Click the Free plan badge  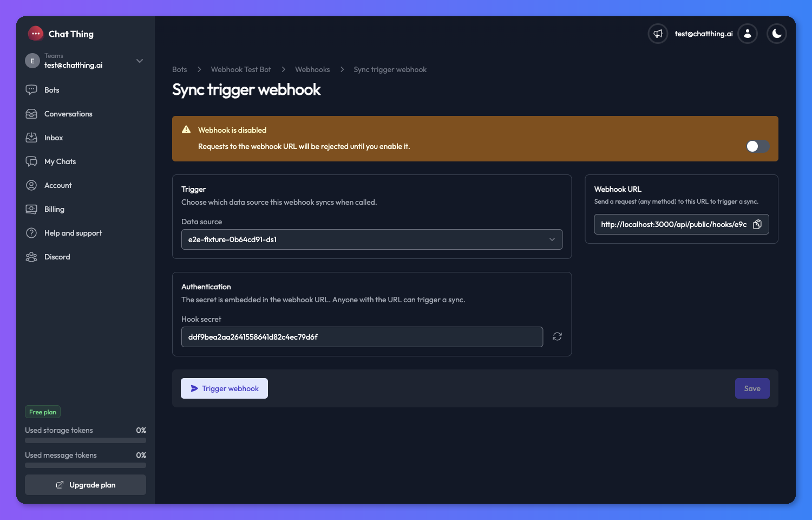click(43, 412)
